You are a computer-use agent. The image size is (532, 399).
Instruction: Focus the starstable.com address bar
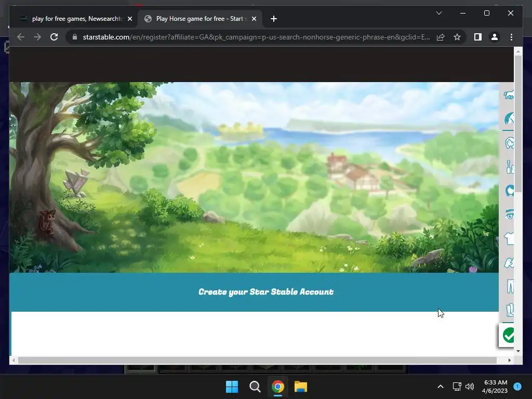[x=256, y=37]
